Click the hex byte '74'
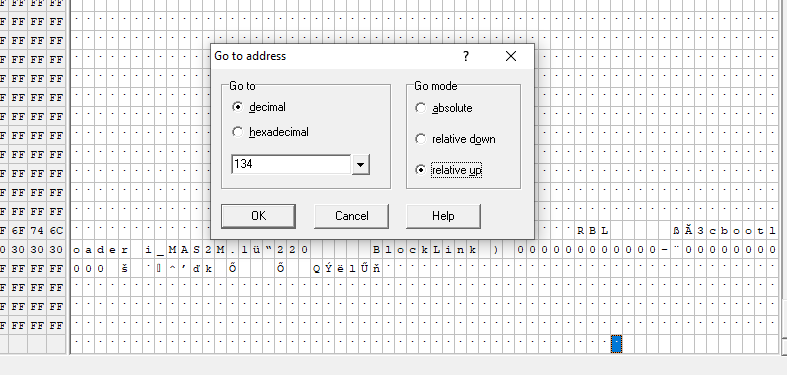 (37, 230)
